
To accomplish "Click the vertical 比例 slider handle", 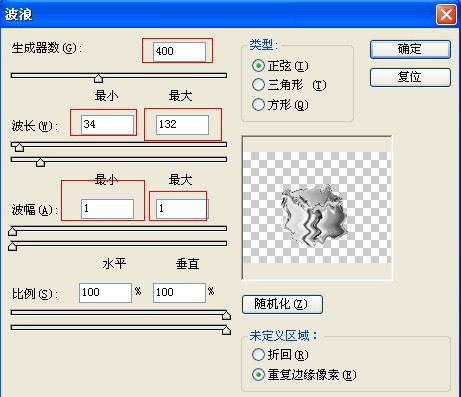I will pos(226,330).
